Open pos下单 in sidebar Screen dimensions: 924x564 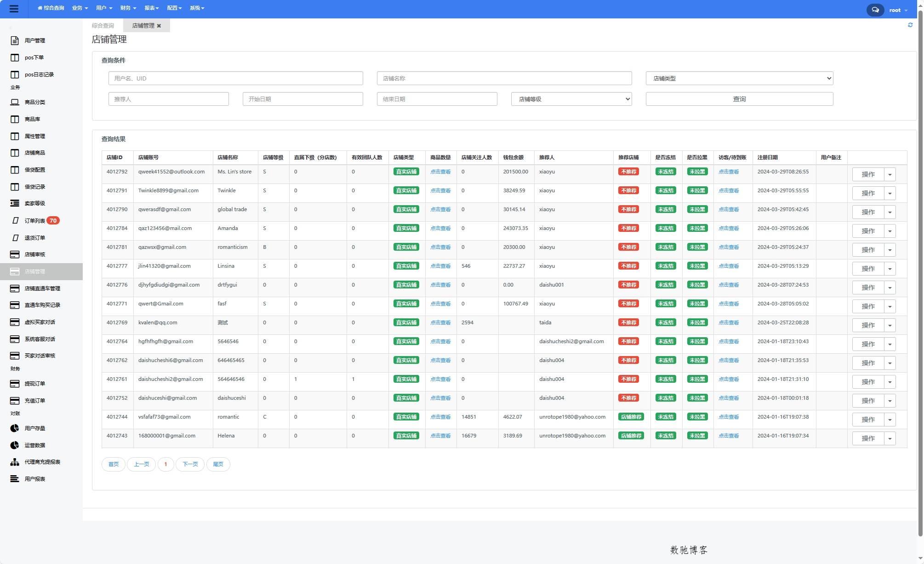pyautogui.click(x=34, y=58)
